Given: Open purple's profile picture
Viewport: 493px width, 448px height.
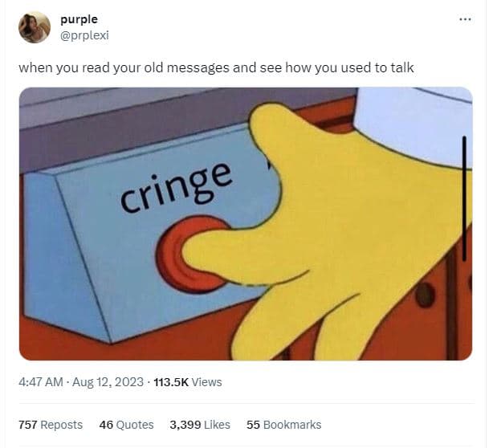Looking at the screenshot, I should [35, 27].
